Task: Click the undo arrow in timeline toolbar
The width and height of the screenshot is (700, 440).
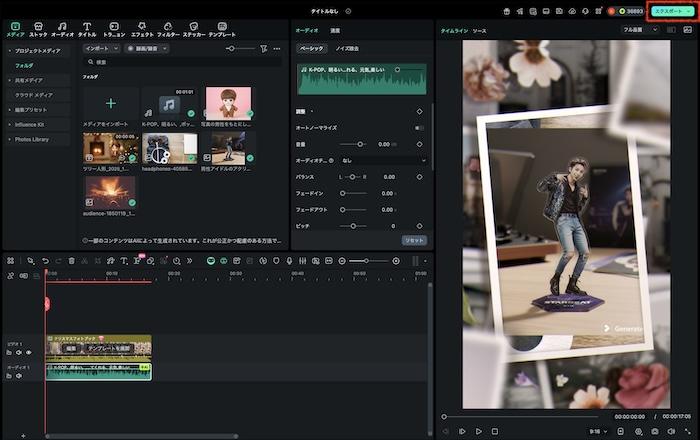Action: tap(45, 261)
